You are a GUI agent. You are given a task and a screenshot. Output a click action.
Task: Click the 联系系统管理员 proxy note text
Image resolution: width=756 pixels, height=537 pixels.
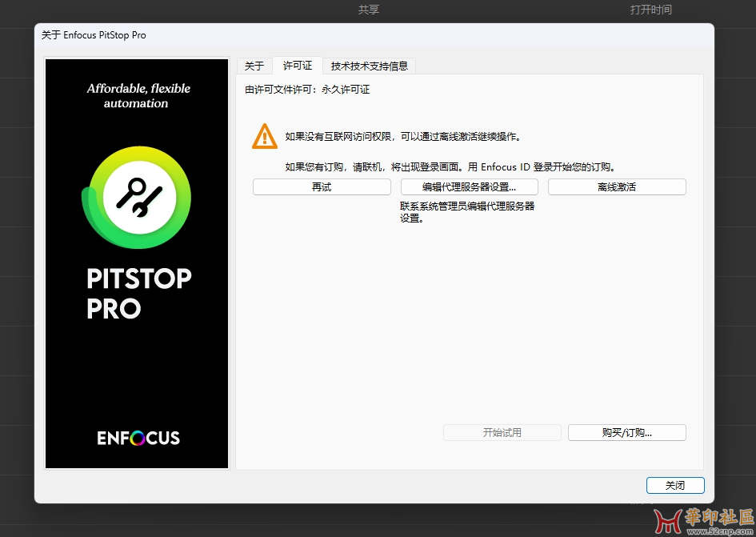tap(466, 211)
